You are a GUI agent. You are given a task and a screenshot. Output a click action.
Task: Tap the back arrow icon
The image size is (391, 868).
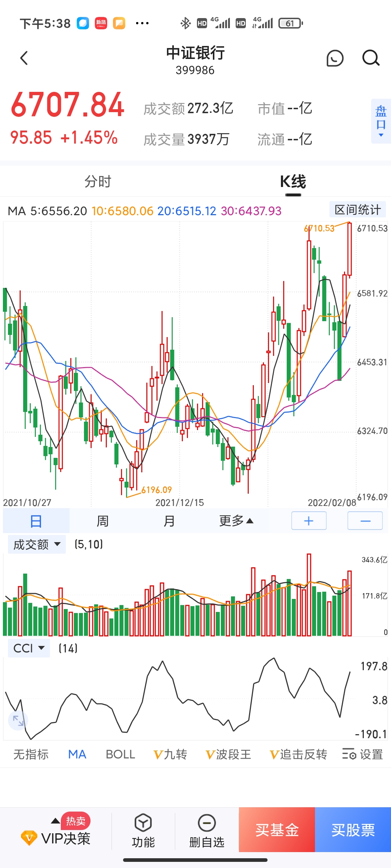click(x=24, y=58)
